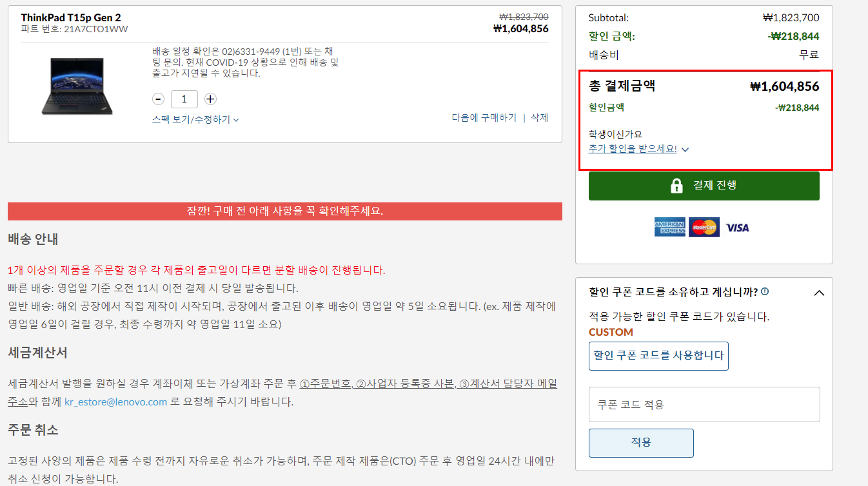Click the VISA logo icon

pos(737,228)
